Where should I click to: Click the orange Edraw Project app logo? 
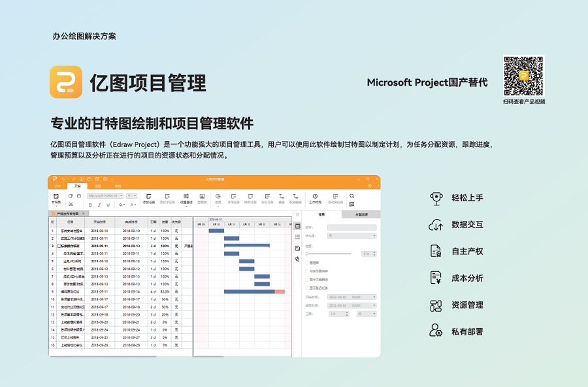click(66, 82)
